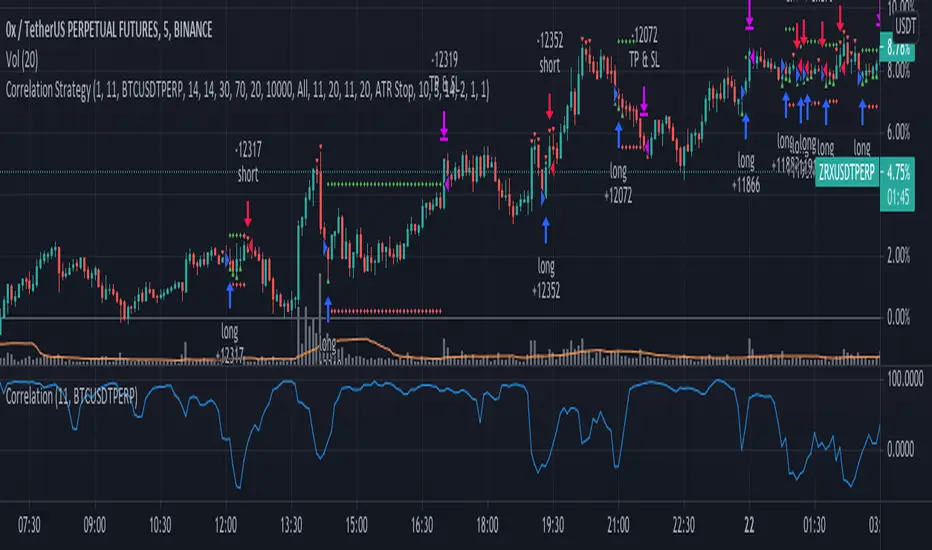932x550 pixels.
Task: Click the blue arrow above long +12072
Action: pos(619,134)
